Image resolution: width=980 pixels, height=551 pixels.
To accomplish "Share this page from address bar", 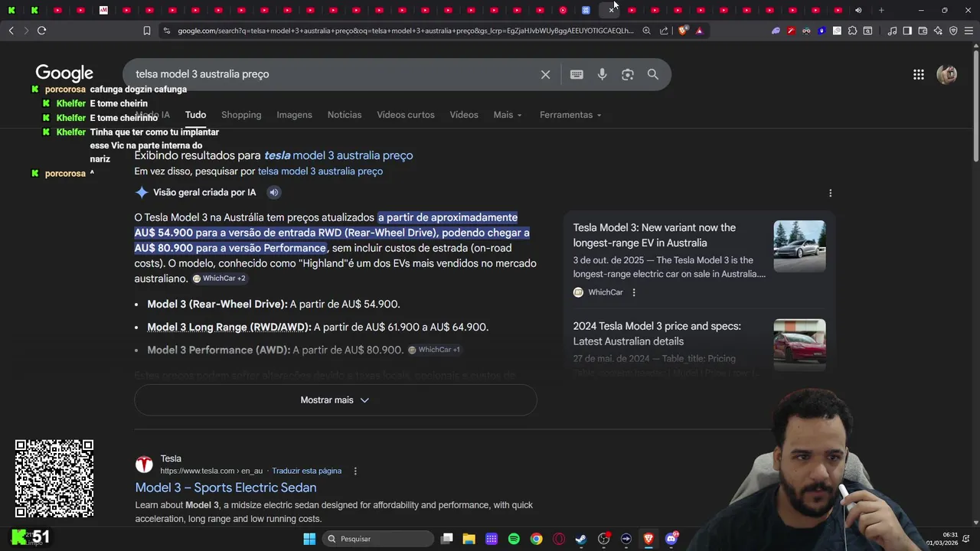I will click(664, 31).
